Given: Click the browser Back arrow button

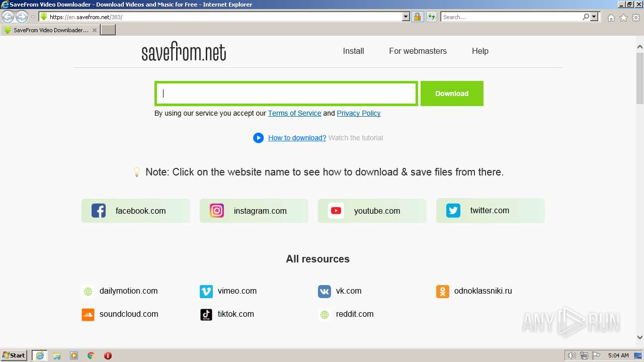Looking at the screenshot, I should 8,17.
